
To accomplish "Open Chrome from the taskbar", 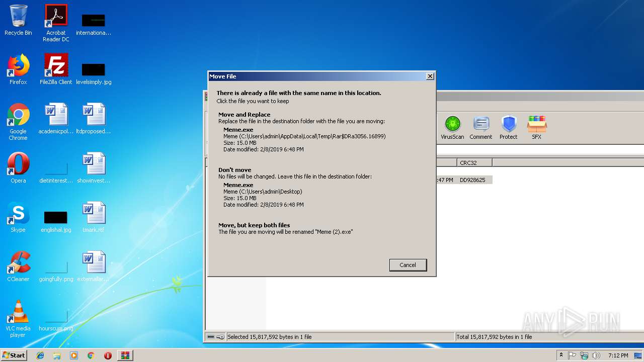I will tap(91, 355).
